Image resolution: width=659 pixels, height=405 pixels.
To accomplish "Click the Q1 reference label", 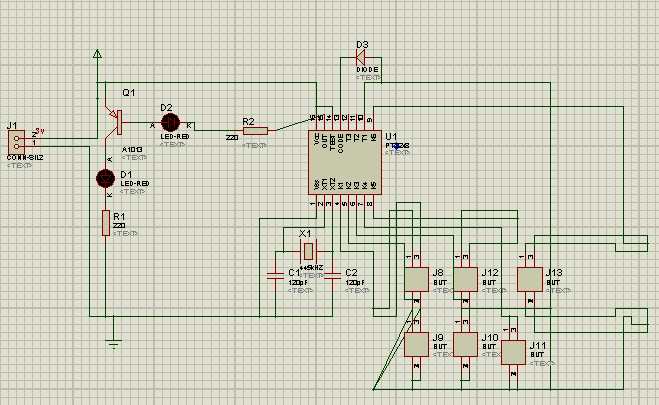I will tap(129, 92).
